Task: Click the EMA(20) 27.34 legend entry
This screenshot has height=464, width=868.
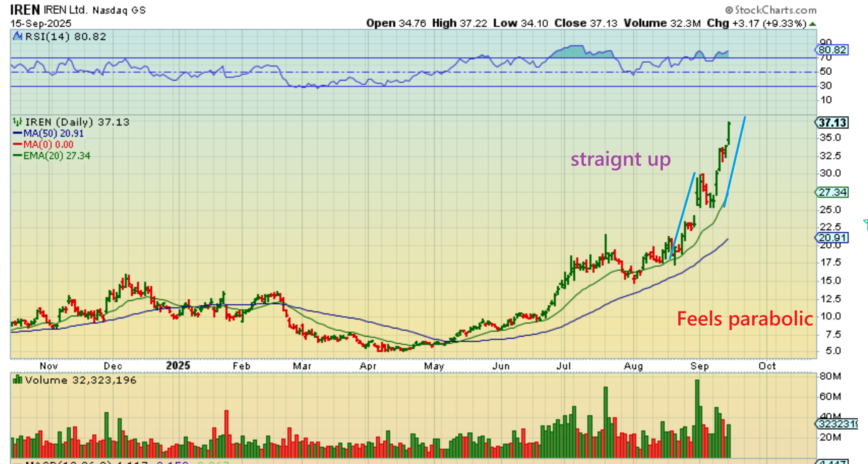Action: click(x=56, y=156)
